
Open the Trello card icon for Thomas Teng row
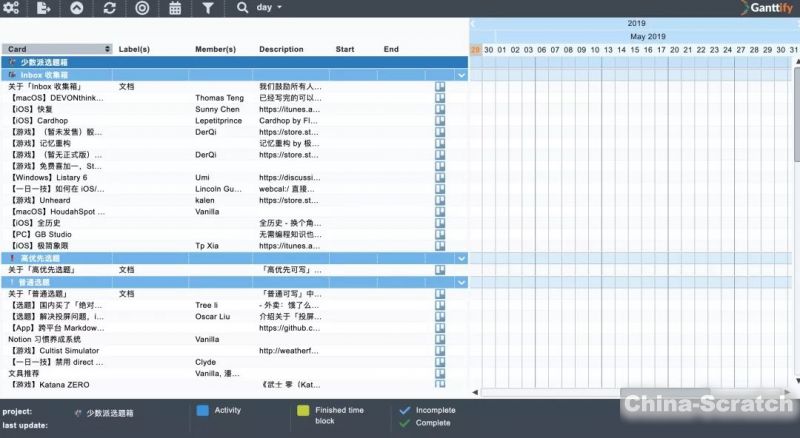click(x=439, y=98)
